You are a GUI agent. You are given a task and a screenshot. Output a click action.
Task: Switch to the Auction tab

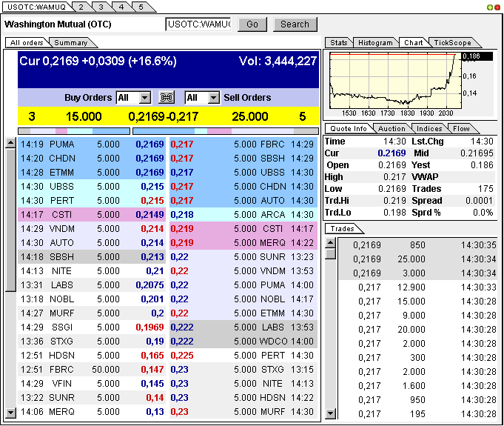click(x=392, y=129)
